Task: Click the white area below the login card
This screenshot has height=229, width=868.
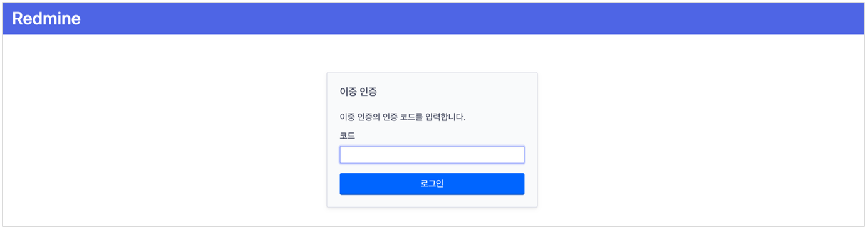Action: (432, 217)
